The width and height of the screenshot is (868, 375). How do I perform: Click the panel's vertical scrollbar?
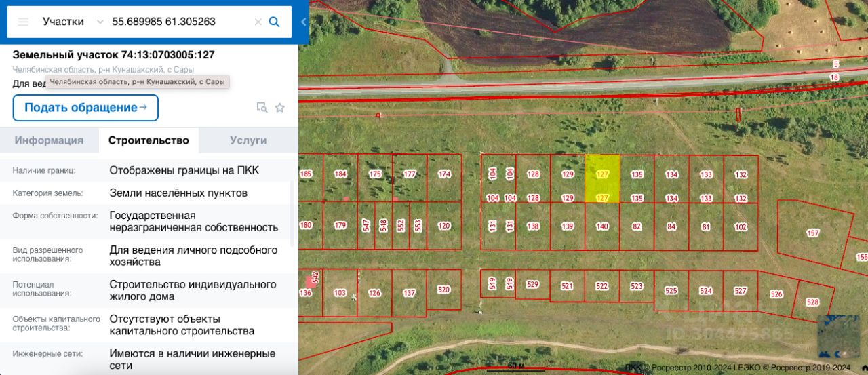292,214
